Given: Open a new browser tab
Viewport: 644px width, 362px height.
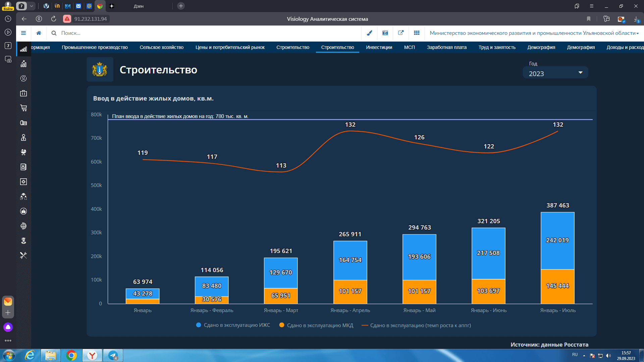Looking at the screenshot, I should [181, 6].
